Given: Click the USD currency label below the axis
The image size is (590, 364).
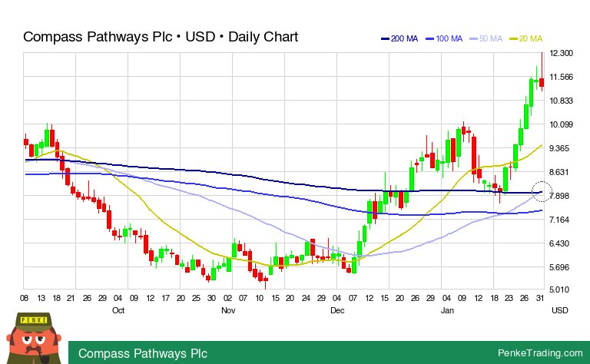Looking at the screenshot, I should [x=559, y=310].
